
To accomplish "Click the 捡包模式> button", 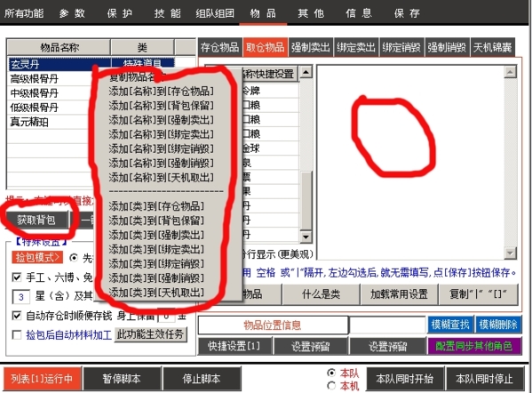I will [37, 258].
